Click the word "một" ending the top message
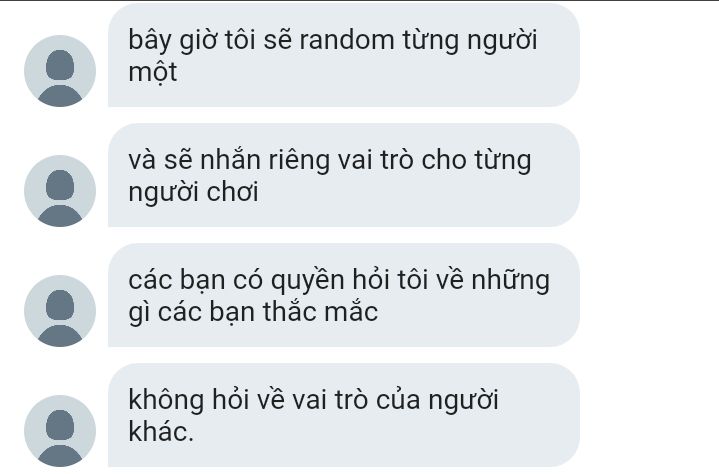 coord(153,72)
